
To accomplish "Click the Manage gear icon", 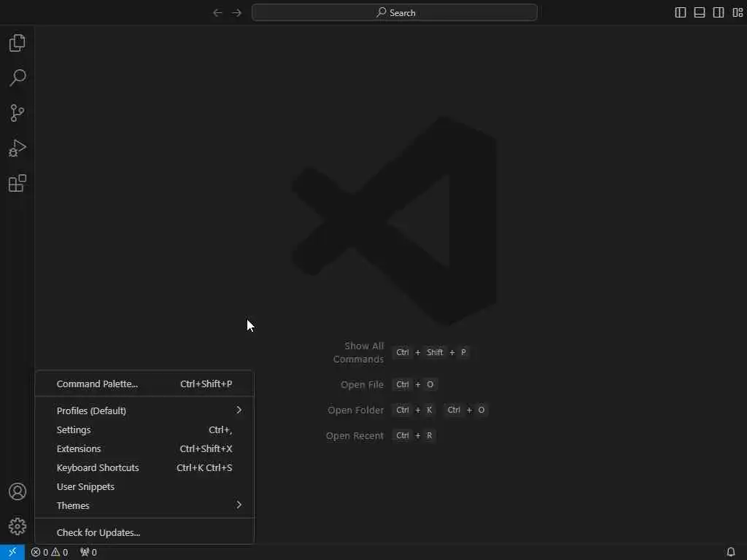I will coord(18,526).
